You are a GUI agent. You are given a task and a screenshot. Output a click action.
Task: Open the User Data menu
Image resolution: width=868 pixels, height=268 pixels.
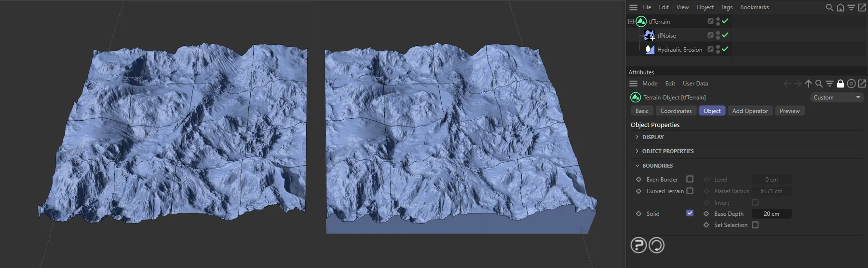695,84
